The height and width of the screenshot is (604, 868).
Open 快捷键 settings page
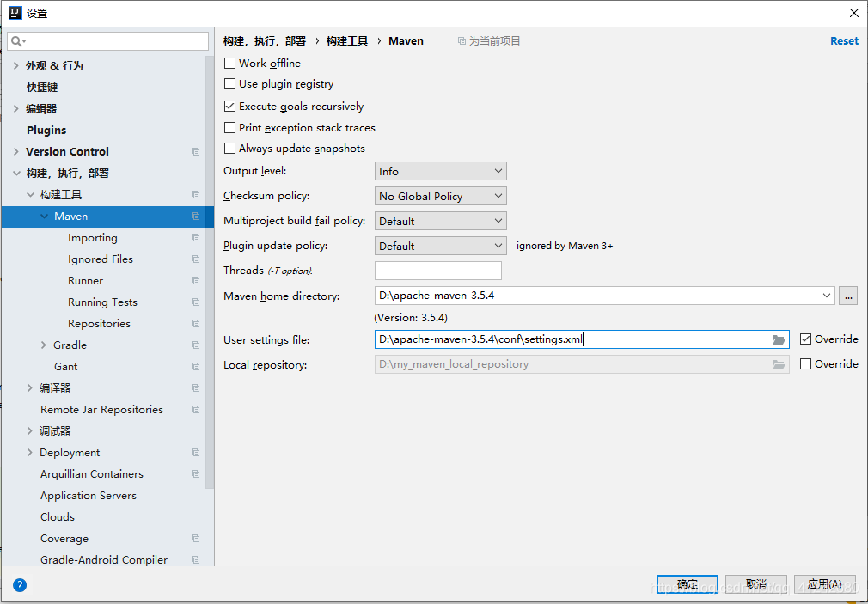tap(42, 88)
